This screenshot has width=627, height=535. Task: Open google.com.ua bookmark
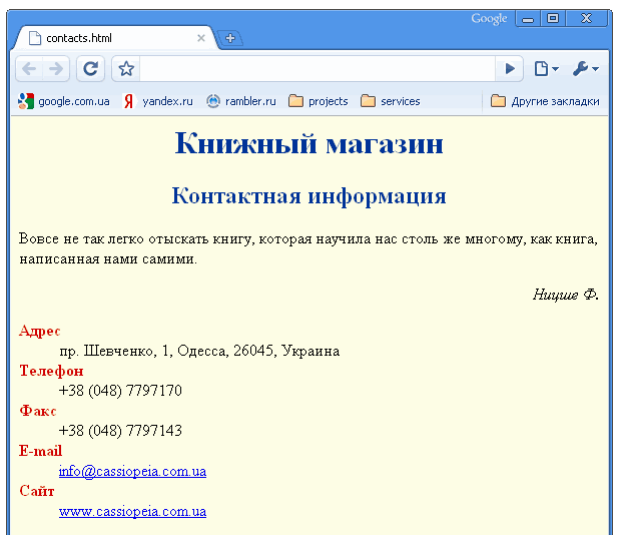(x=64, y=101)
